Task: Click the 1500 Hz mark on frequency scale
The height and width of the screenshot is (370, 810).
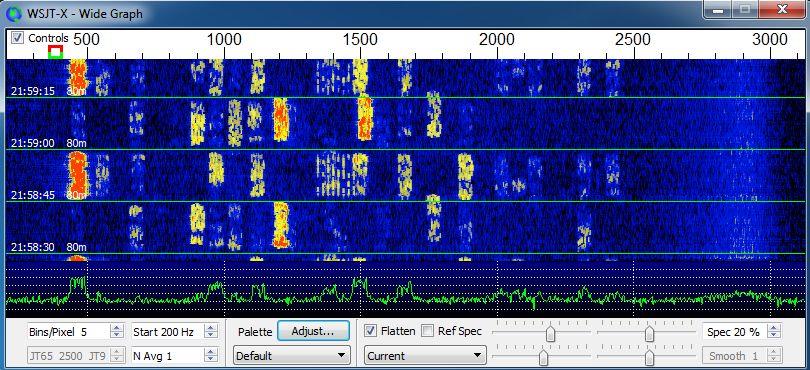Action: pyautogui.click(x=360, y=40)
